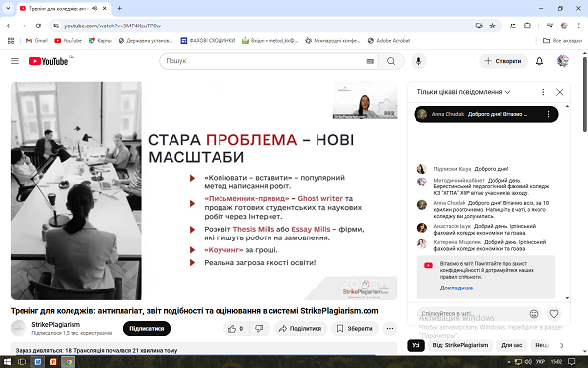Open the site information icon in address bar
This screenshot has height=368, width=588.
(x=56, y=26)
